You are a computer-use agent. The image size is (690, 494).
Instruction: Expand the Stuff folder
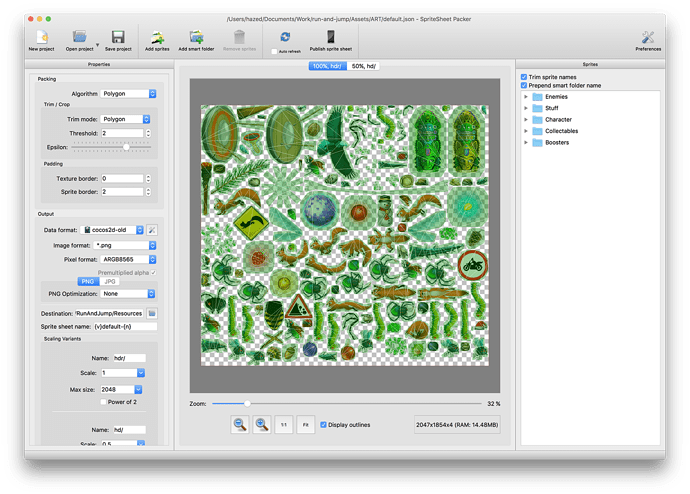tap(525, 108)
